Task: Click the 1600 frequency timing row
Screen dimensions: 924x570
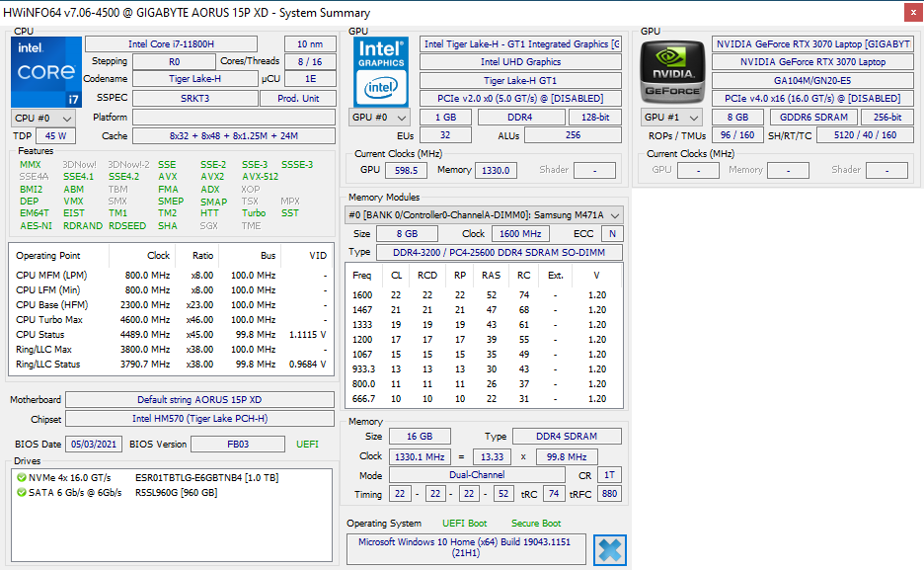Action: pos(483,294)
